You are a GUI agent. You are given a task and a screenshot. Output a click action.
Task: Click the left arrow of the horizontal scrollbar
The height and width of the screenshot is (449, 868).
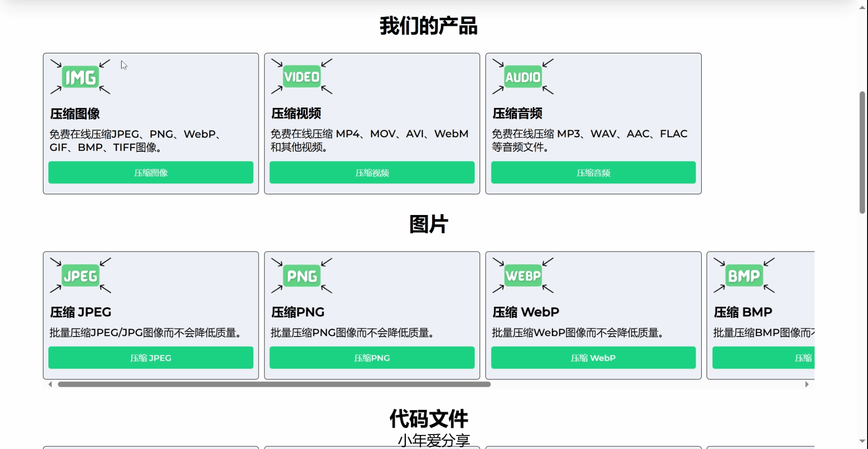coord(50,384)
